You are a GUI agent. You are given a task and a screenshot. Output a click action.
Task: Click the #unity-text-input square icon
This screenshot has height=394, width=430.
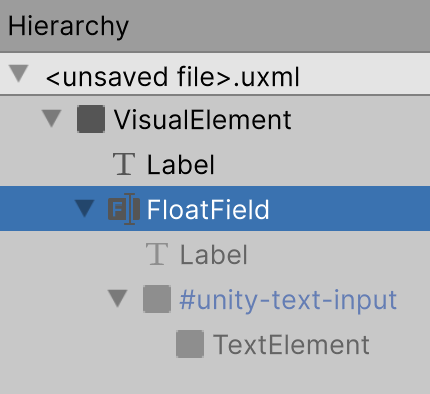point(157,299)
